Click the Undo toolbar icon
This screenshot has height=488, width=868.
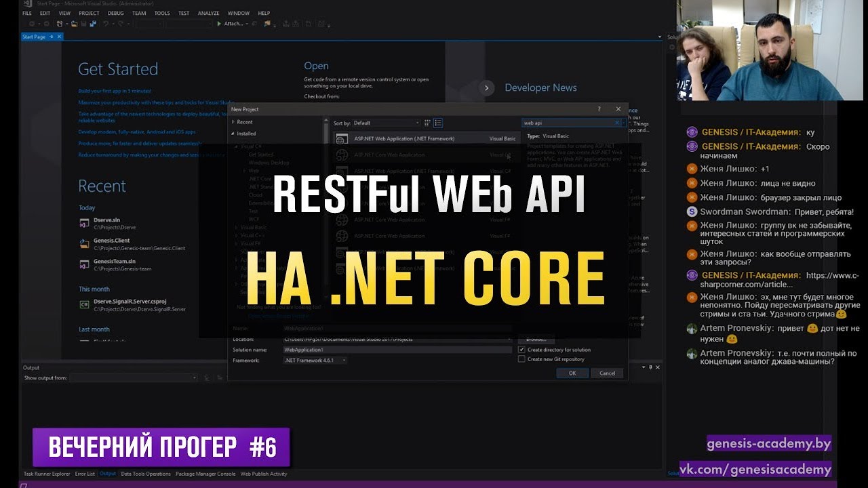(106, 24)
